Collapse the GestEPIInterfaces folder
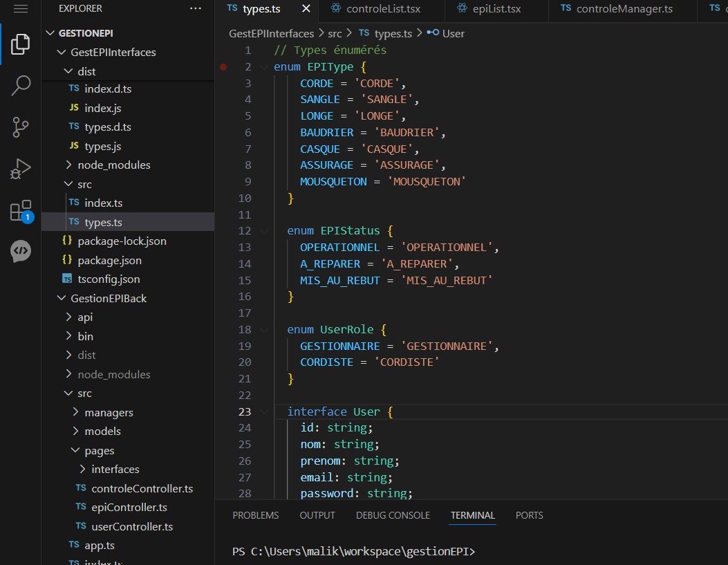This screenshot has height=565, width=728. point(62,52)
